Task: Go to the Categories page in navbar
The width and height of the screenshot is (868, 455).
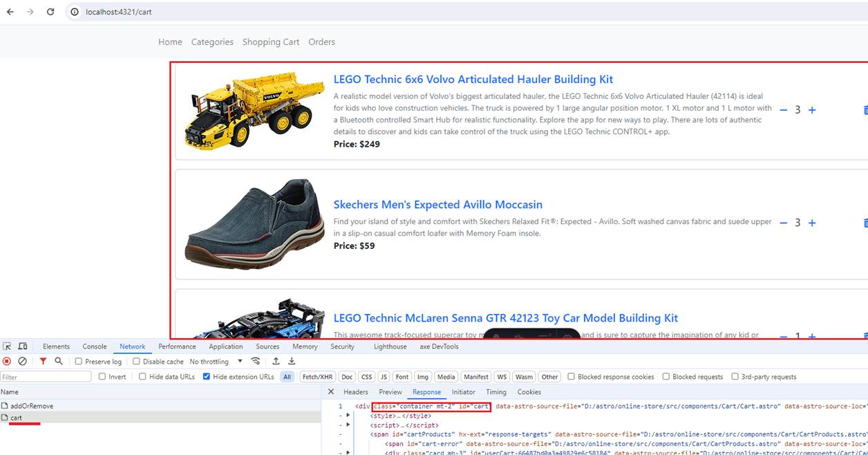Action: [212, 42]
